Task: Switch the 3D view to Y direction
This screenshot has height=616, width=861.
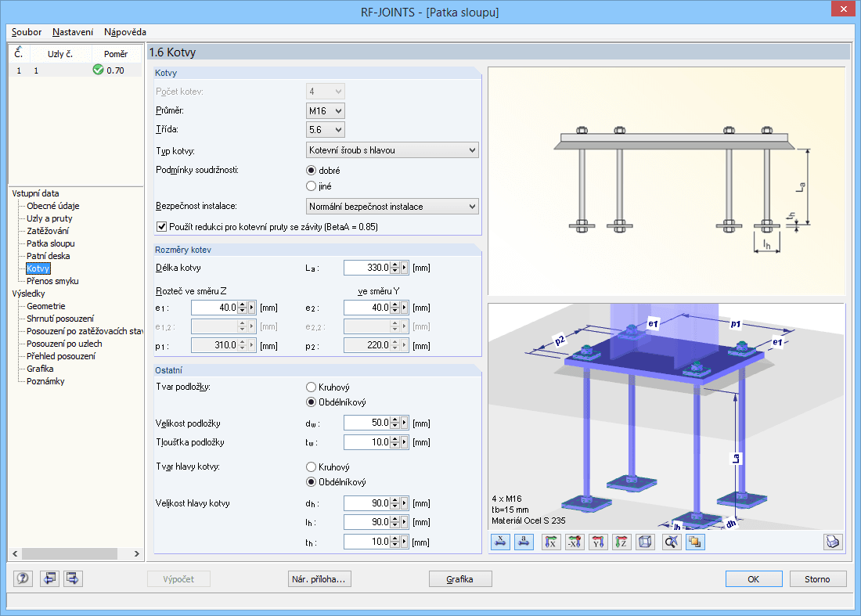Action: pyautogui.click(x=598, y=542)
